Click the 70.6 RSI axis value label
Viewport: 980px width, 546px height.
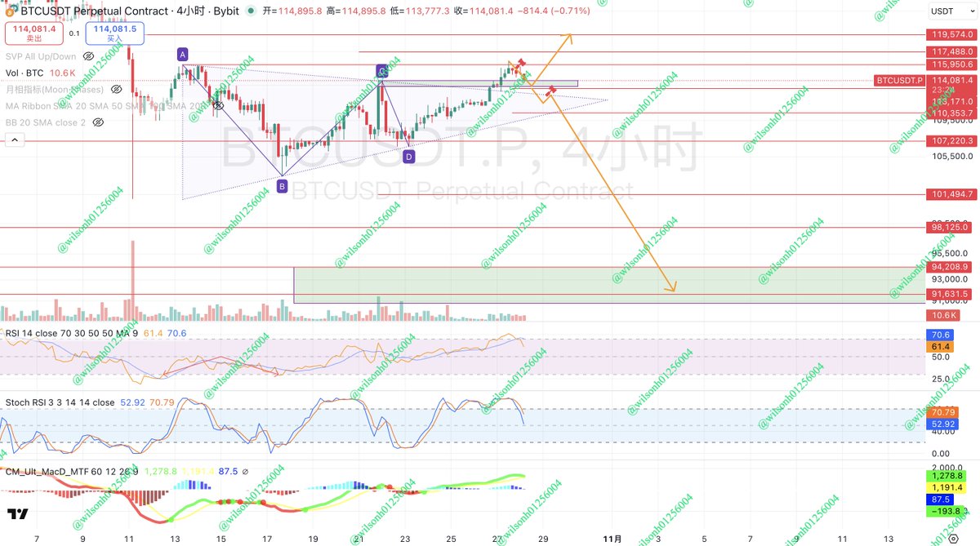(x=939, y=335)
